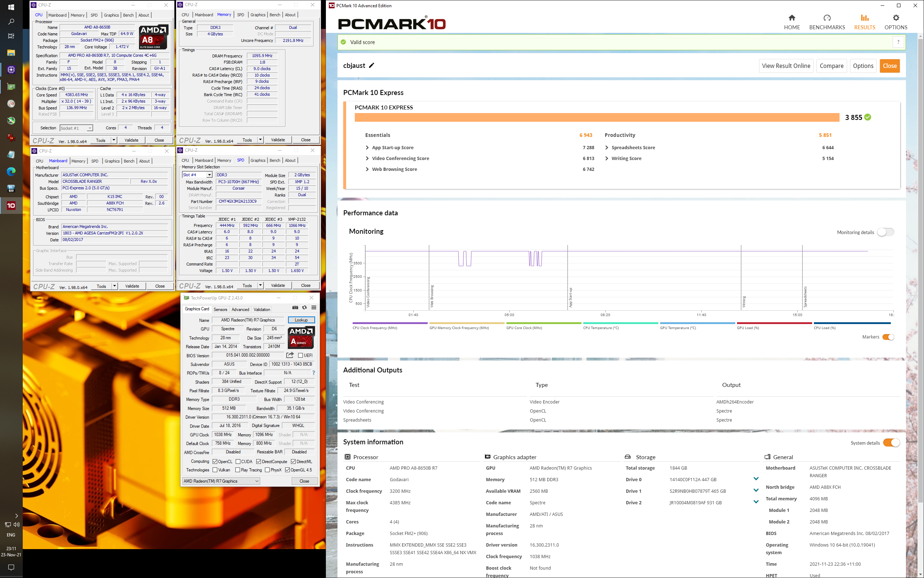Click Lookup in GPU-Z

coord(301,320)
